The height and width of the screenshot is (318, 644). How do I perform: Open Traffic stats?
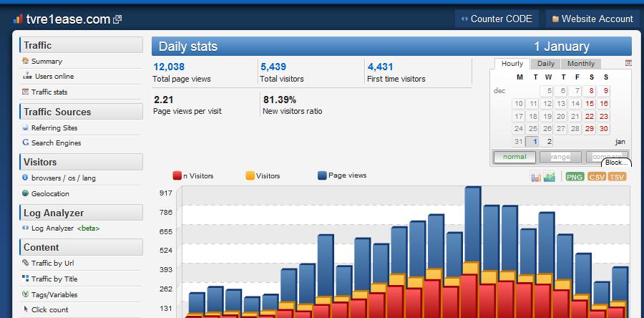[49, 92]
